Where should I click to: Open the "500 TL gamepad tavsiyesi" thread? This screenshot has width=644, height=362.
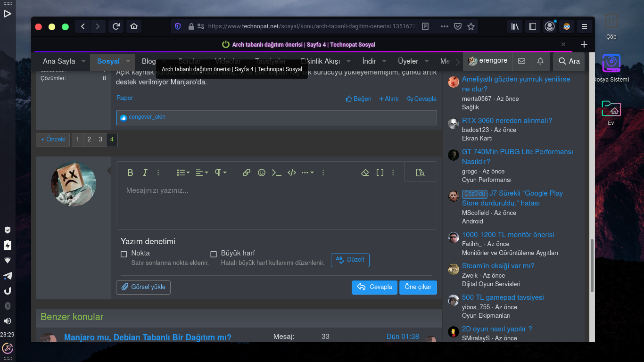503,297
